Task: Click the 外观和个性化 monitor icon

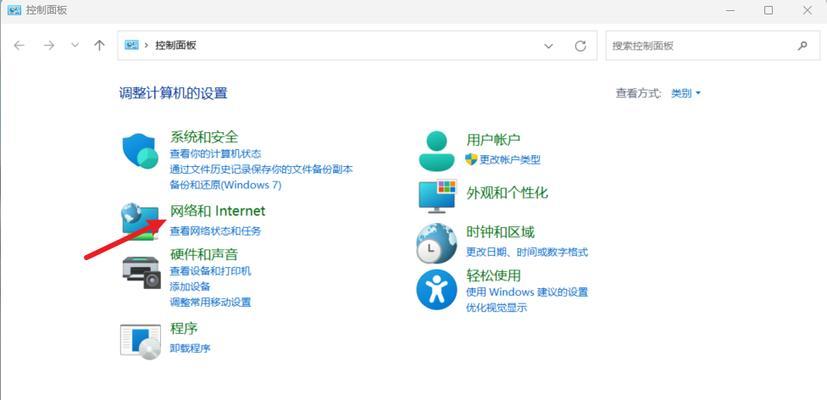Action: tap(437, 196)
